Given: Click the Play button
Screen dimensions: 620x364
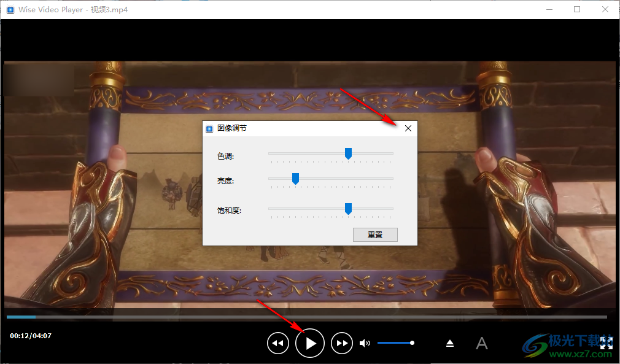Looking at the screenshot, I should [309, 343].
